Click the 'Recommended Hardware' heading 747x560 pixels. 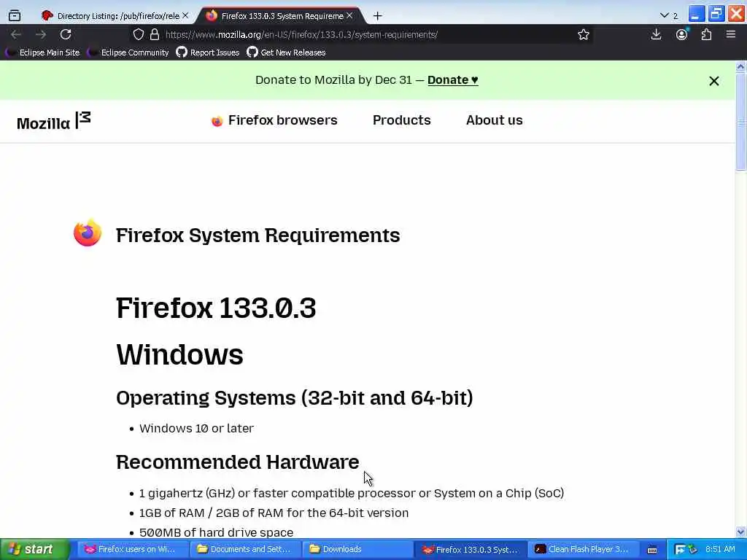(x=237, y=462)
